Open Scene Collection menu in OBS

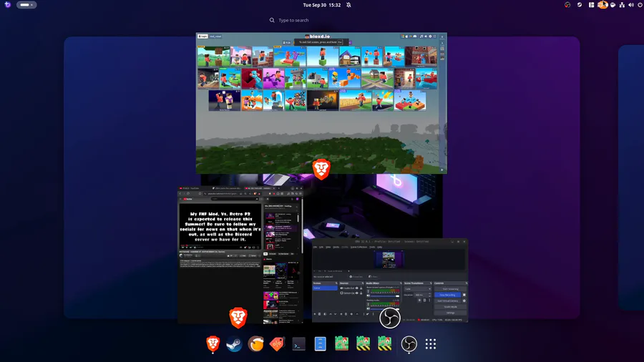(358, 247)
